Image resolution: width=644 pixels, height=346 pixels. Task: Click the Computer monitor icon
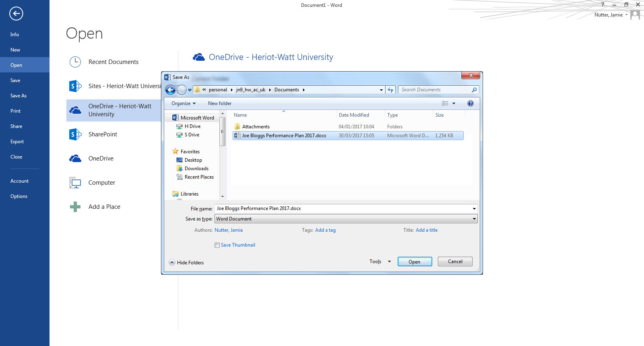tap(75, 183)
